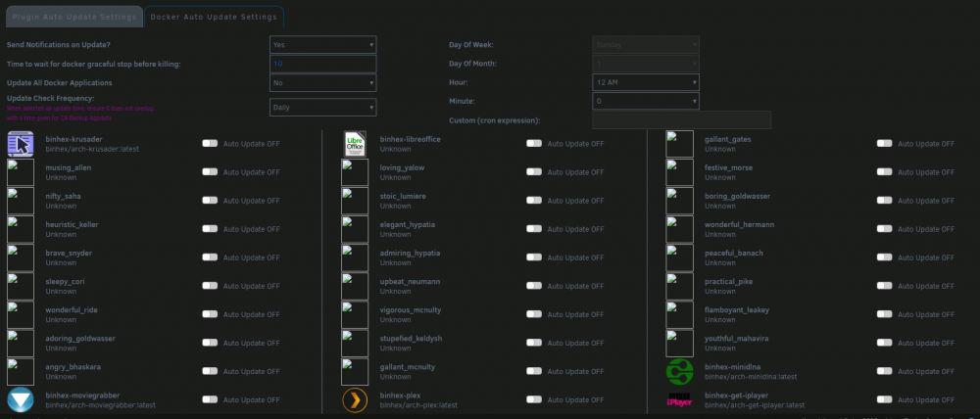Select the Docker Auto Update Settings tab
This screenshot has width=980, height=419.
214,17
